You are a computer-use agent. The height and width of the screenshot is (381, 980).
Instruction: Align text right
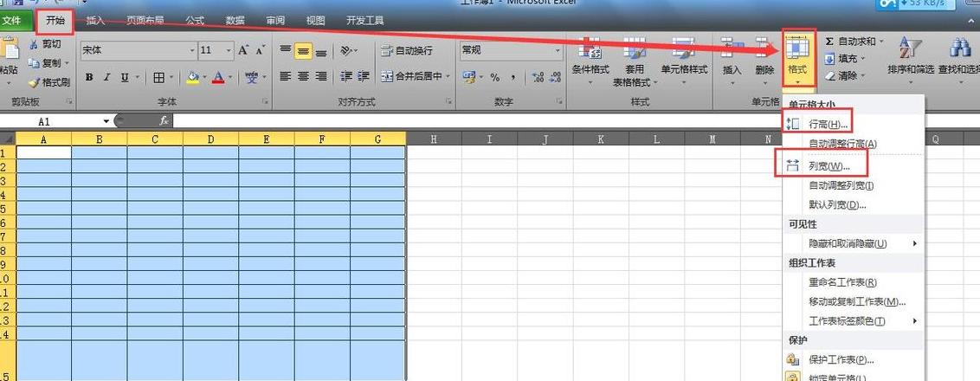click(320, 76)
